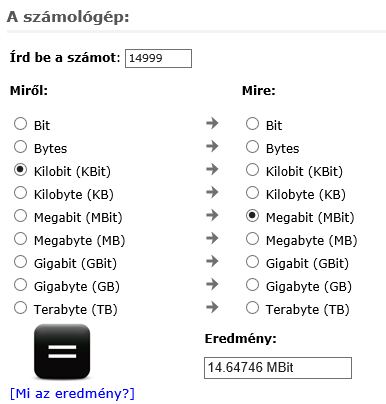Choose Terabyte (TB) as source unit
Screen dimensions: 386x404
click(20, 308)
